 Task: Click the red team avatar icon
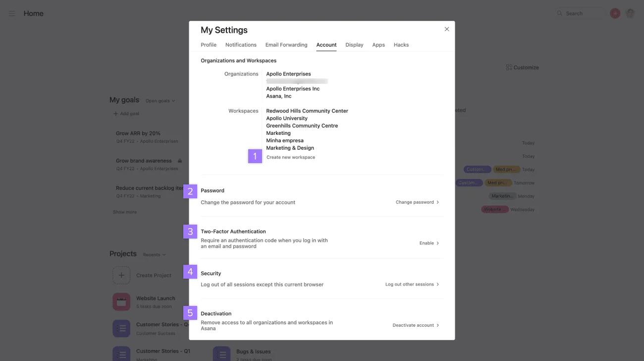click(x=615, y=13)
